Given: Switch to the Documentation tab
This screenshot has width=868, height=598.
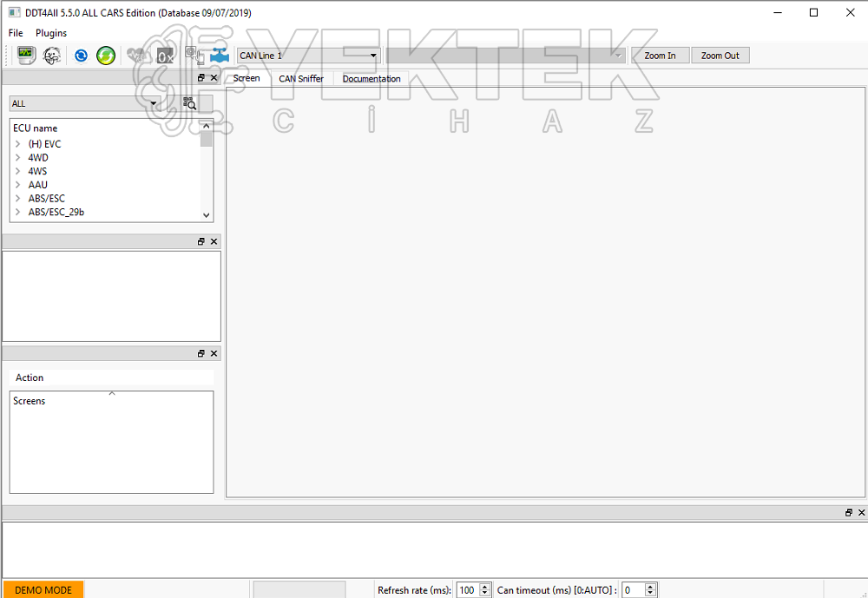Looking at the screenshot, I should [x=372, y=79].
